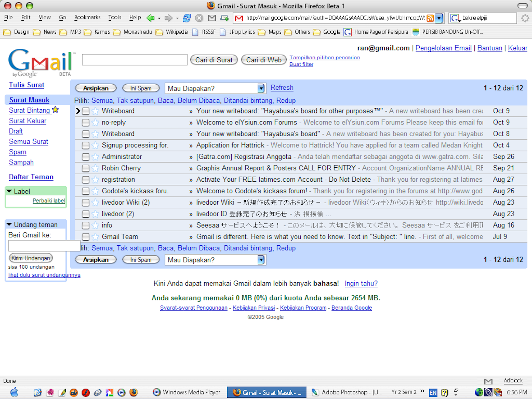Screen dimensions: 532x399
Task: Open the Edit menu
Action: 26,17
